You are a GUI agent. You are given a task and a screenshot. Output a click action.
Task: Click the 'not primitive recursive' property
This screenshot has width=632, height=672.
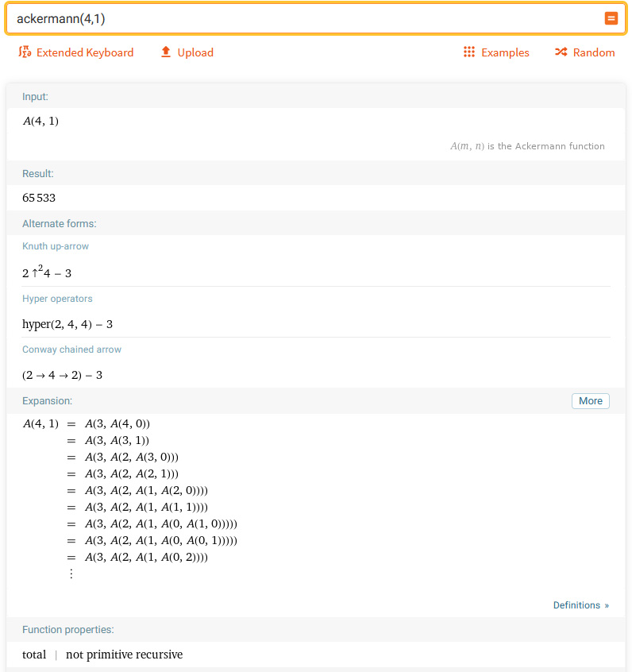click(x=124, y=655)
